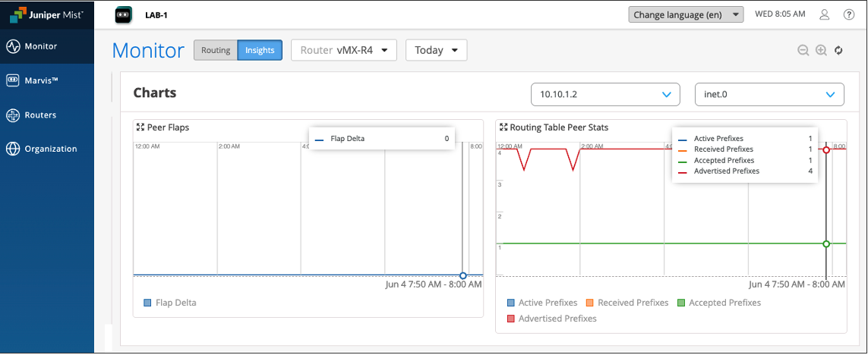Refresh the monitor page data
The width and height of the screenshot is (868, 355).
click(838, 51)
